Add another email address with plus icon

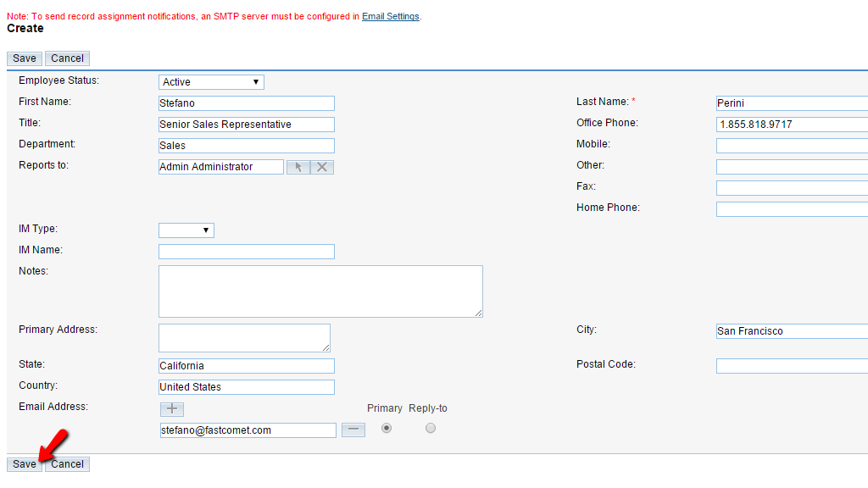pos(171,408)
